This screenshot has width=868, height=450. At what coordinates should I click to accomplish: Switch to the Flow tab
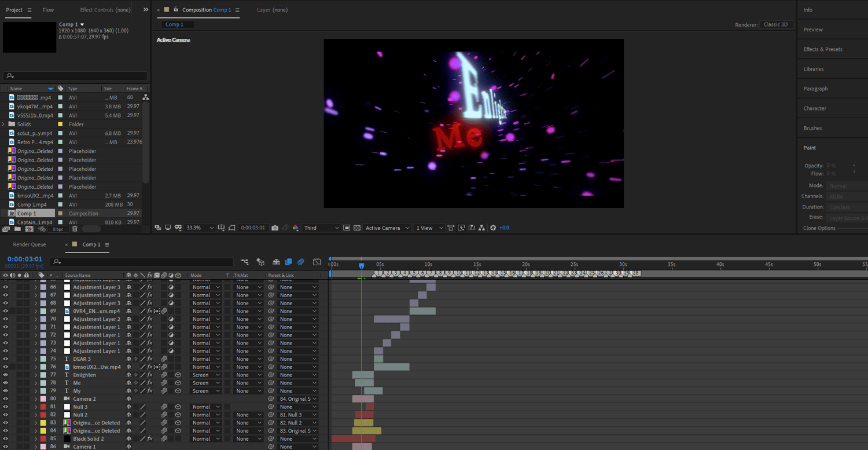click(x=48, y=10)
